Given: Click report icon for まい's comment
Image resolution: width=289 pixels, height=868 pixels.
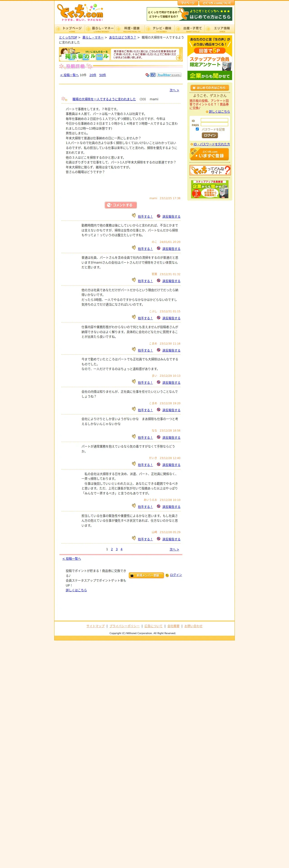Looking at the screenshot, I should click(158, 382).
